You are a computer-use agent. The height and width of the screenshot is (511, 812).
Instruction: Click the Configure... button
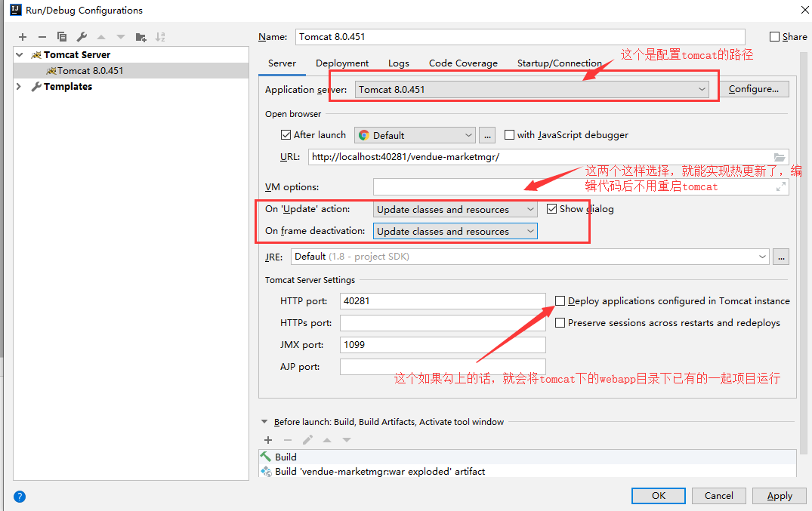click(754, 89)
